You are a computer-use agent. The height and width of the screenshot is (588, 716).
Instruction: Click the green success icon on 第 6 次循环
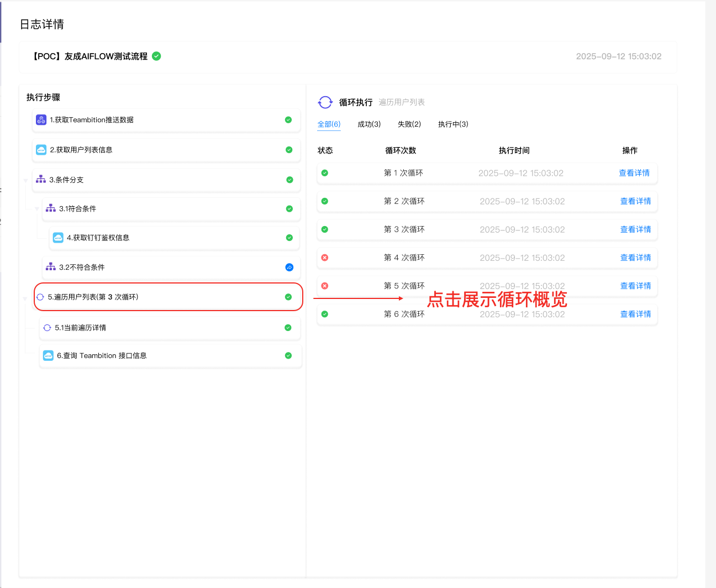pyautogui.click(x=325, y=314)
